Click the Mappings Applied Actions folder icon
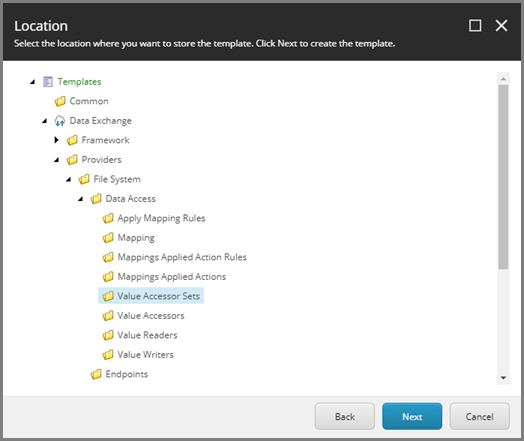 [108, 277]
